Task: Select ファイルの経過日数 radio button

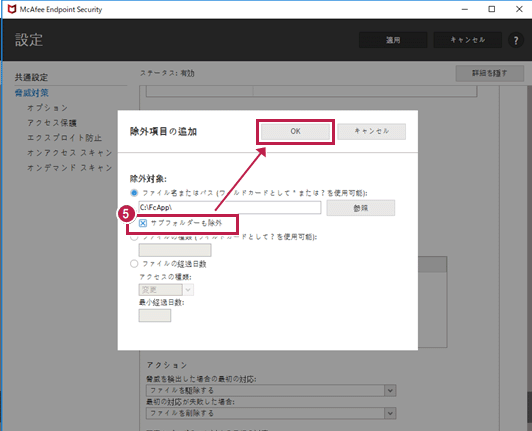Action: tap(134, 264)
